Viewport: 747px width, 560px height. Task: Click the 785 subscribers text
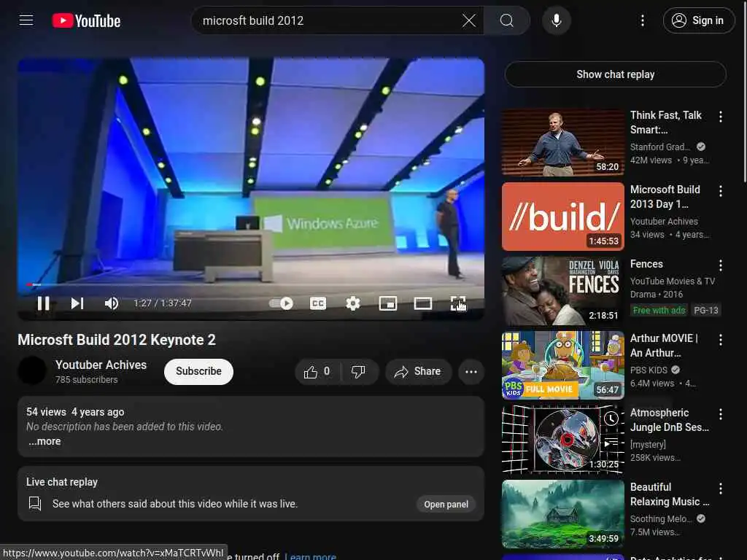[x=86, y=379]
